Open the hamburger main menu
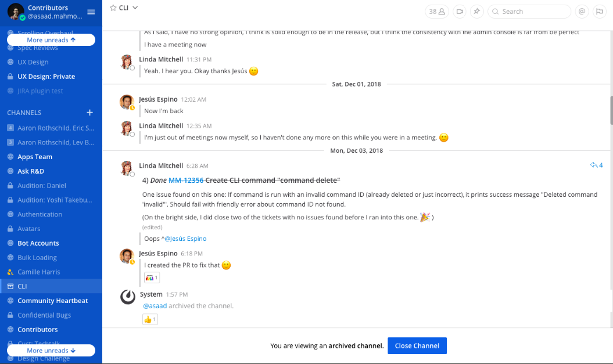 pyautogui.click(x=91, y=12)
